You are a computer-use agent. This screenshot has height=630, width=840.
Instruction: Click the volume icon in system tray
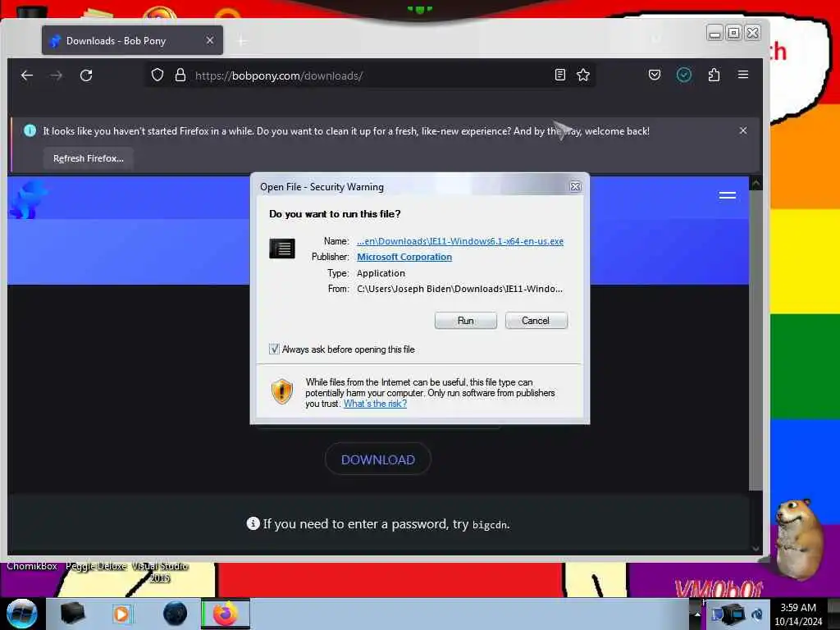click(x=757, y=614)
